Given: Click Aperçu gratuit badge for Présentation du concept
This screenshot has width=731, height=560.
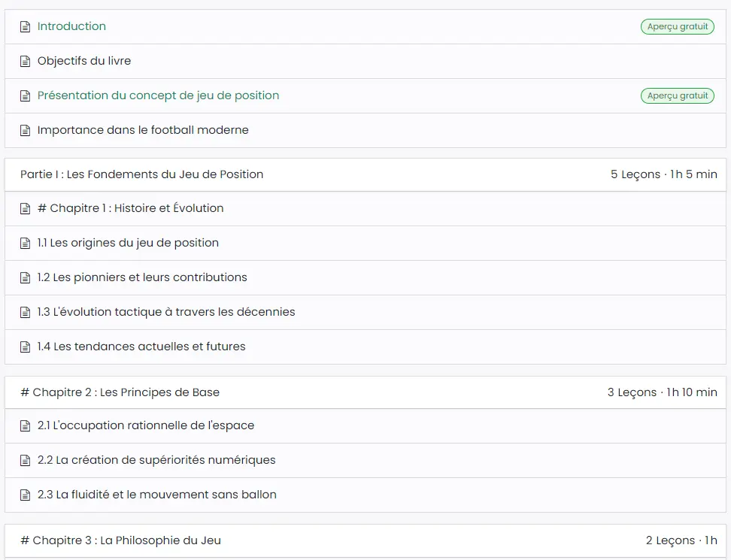Looking at the screenshot, I should pyautogui.click(x=678, y=95).
